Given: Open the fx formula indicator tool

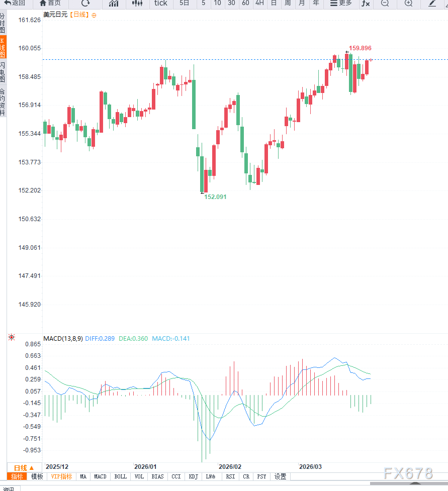Looking at the screenshot, I should point(366,3).
